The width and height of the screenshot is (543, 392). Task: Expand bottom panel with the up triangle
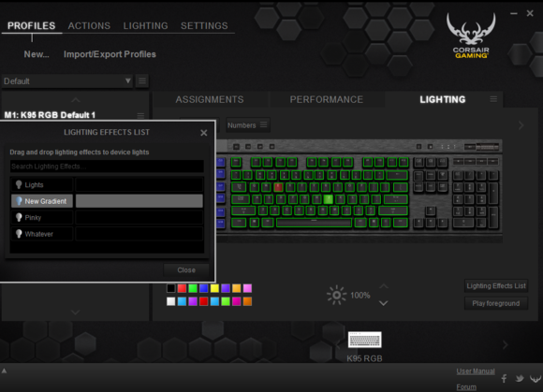[x=4, y=370]
